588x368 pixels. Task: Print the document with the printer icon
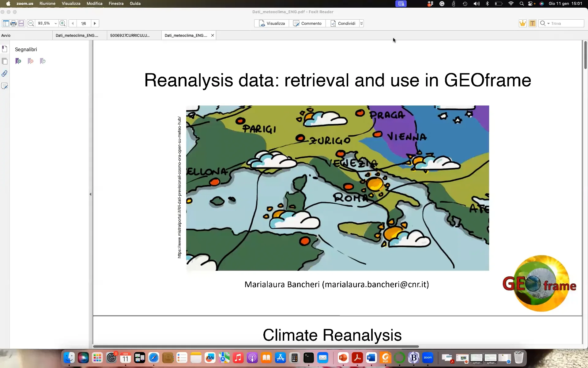click(x=13, y=23)
